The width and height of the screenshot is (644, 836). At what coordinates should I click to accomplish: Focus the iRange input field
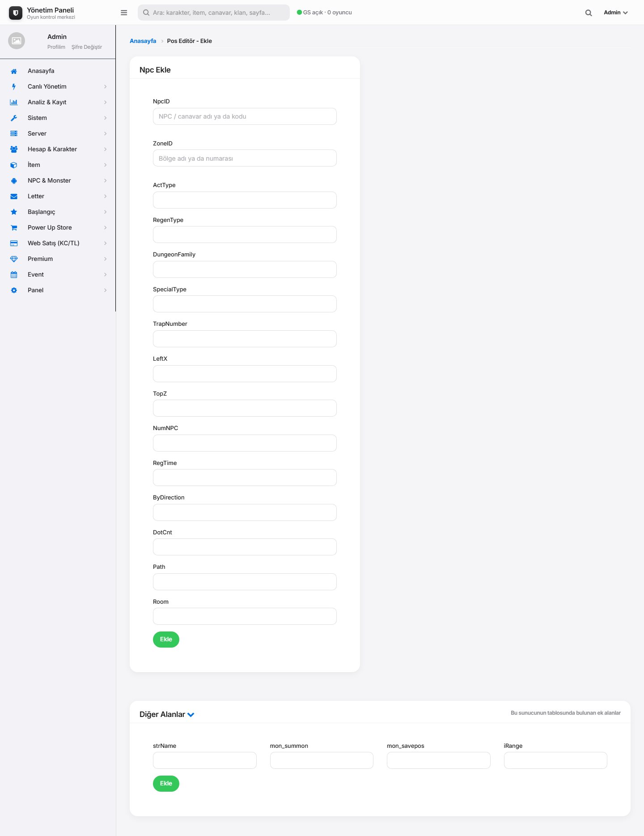tap(555, 760)
